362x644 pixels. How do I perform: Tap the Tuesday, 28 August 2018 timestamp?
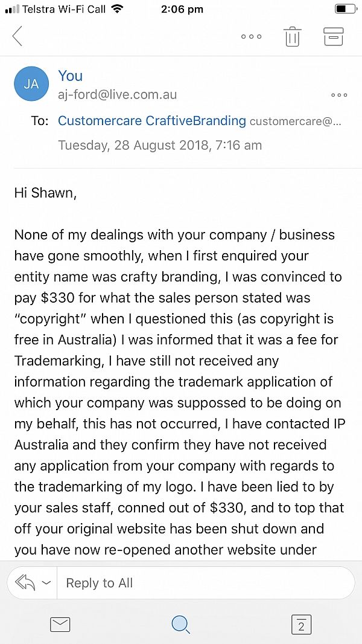160,145
